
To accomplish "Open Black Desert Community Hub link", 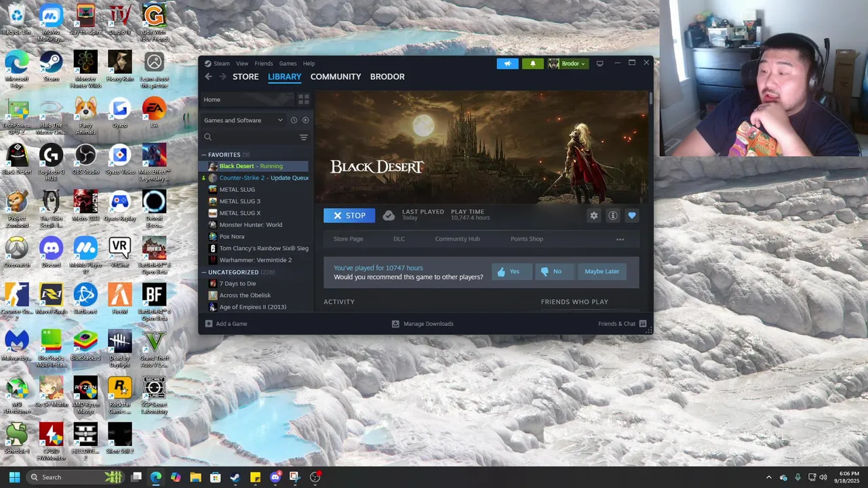I will point(457,239).
